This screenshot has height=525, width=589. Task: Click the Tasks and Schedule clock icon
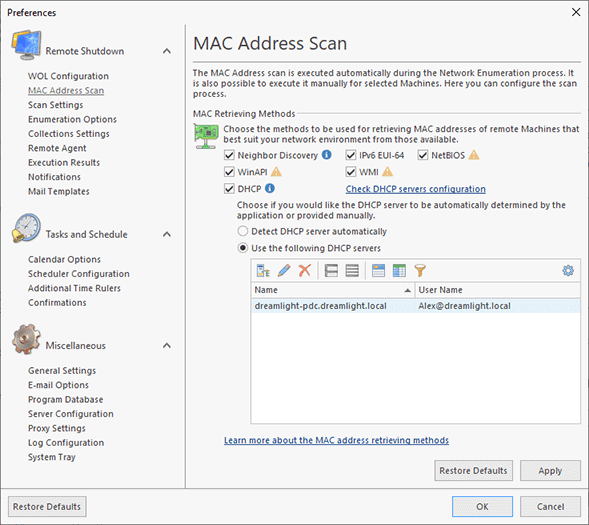point(26,228)
